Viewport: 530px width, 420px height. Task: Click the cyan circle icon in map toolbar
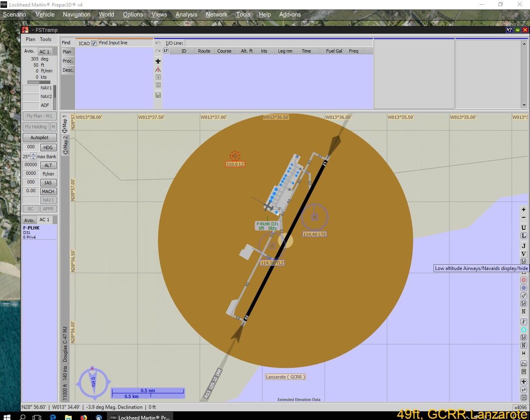pos(524,330)
